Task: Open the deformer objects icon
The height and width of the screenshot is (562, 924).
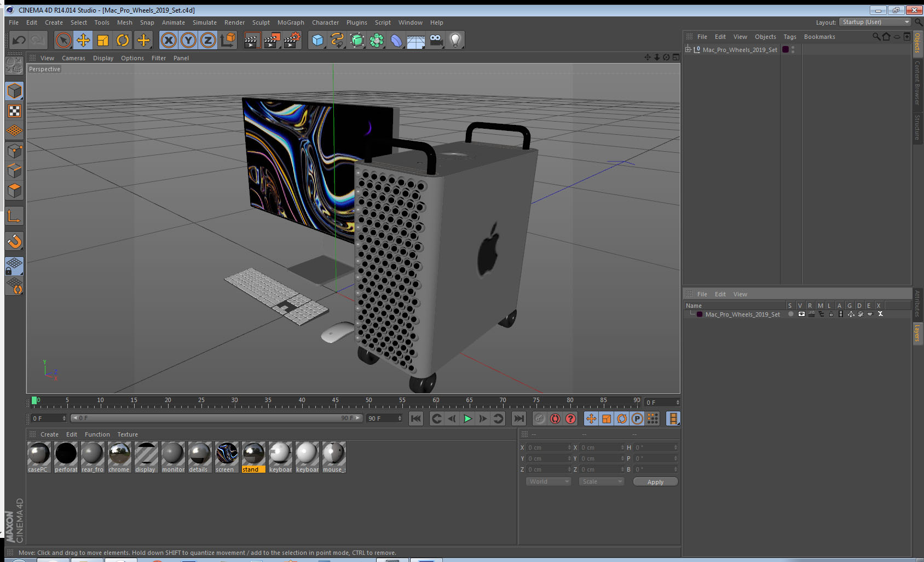Action: (x=396, y=40)
